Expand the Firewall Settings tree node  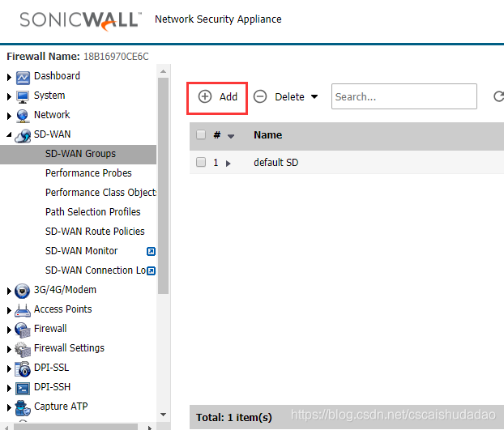(x=9, y=349)
